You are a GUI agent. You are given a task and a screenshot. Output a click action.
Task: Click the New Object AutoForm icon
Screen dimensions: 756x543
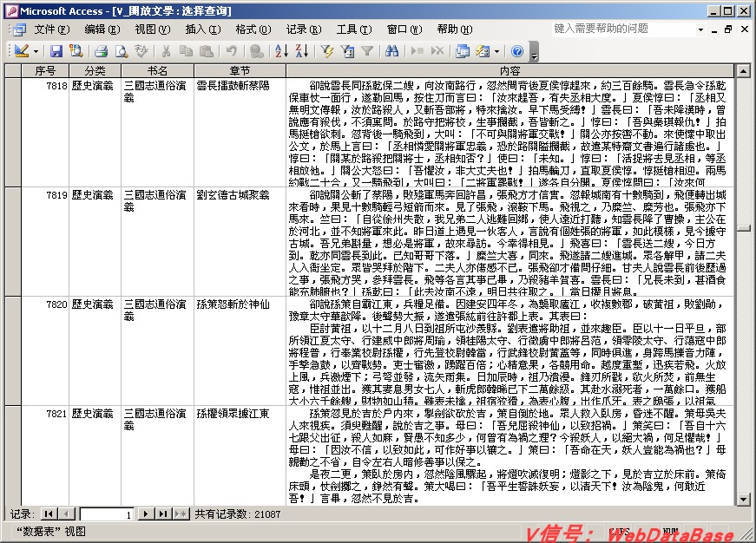coord(482,50)
